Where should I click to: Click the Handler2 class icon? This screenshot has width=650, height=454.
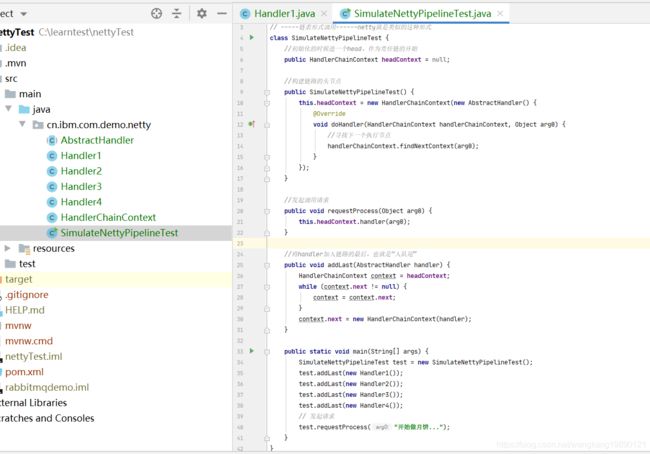[x=52, y=171]
